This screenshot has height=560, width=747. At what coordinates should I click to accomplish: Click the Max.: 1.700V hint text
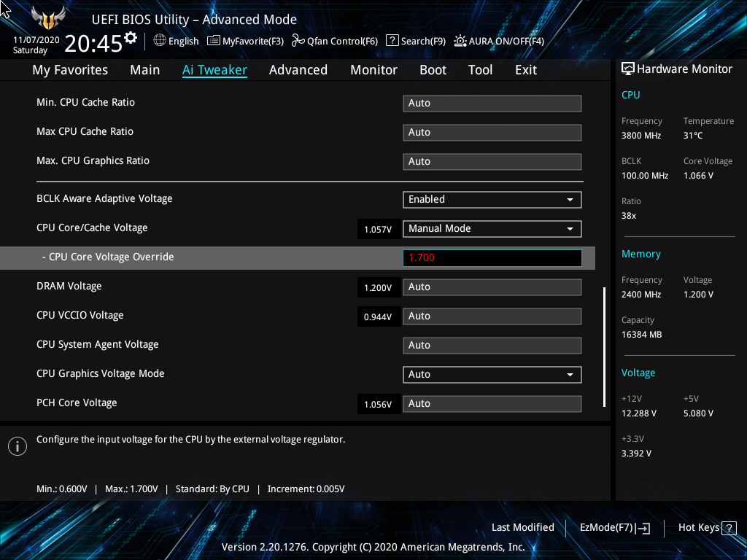click(131, 489)
